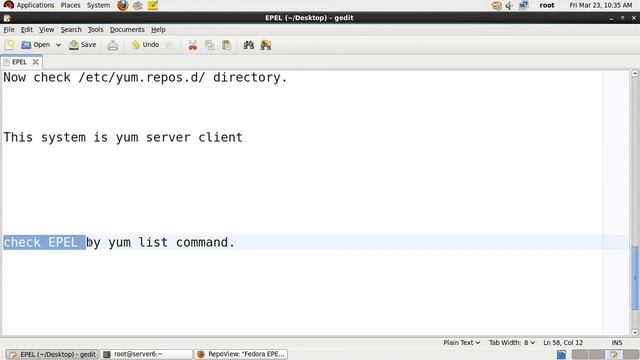Viewport: 640px width, 360px height.
Task: Open Find and Replace icon
Action: pyautogui.click(x=266, y=45)
